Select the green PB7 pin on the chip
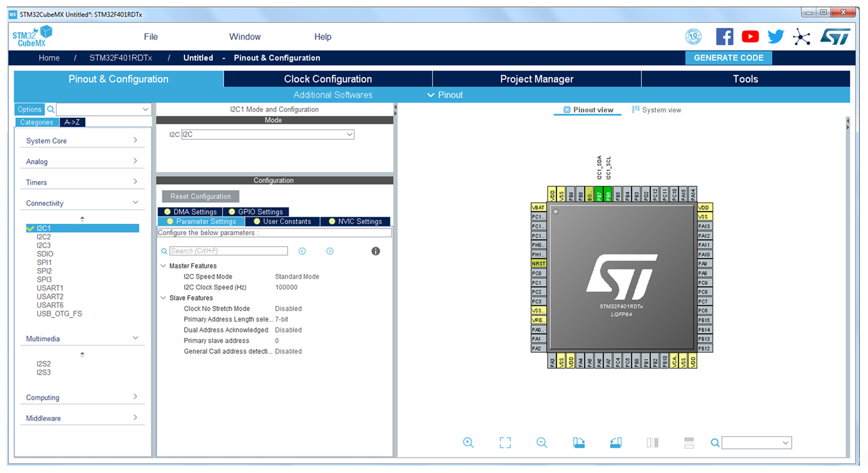The width and height of the screenshot is (868, 473). 599,194
